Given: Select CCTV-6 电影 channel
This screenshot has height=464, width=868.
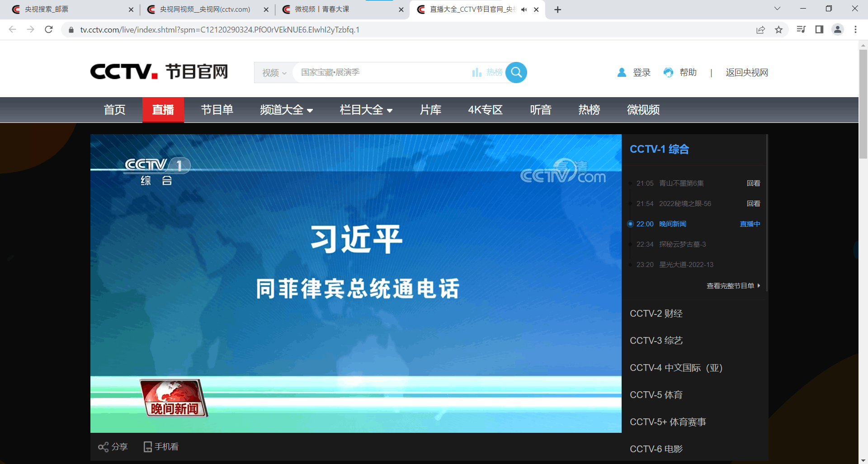Looking at the screenshot, I should pos(656,449).
